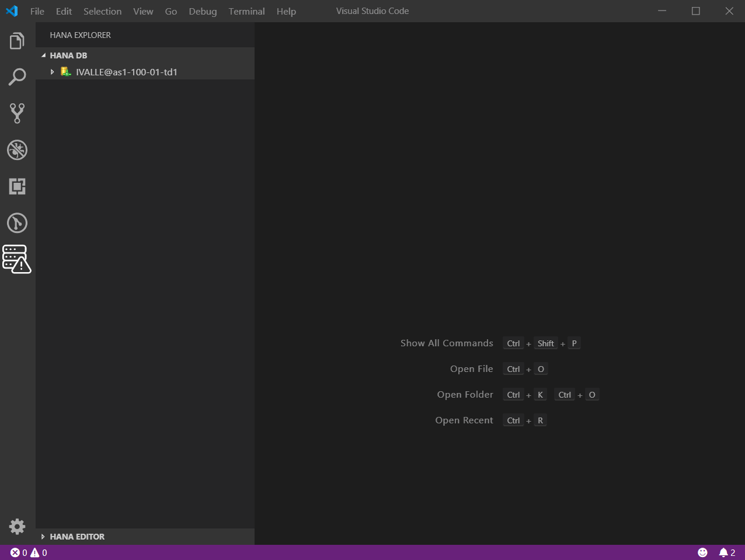Click the errors count icon in status bar
745x560 pixels.
pos(19,552)
